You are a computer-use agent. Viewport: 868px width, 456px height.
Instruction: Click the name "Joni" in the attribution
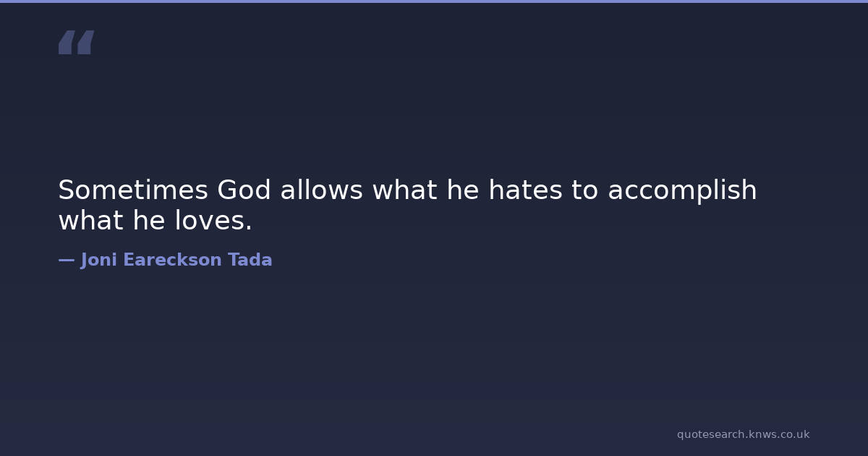pos(99,260)
